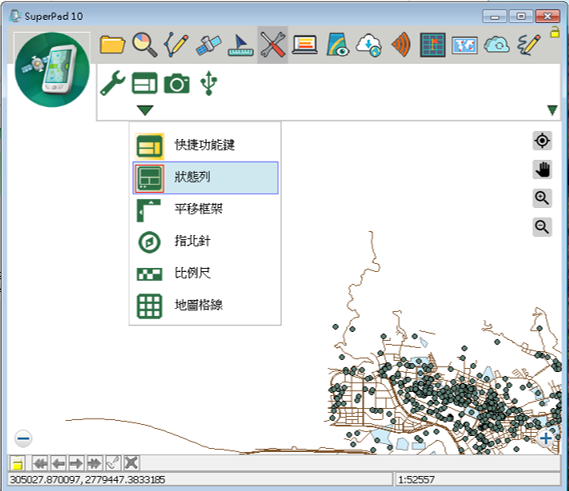Open the pencil edit tool
569x491 pixels.
coord(176,45)
